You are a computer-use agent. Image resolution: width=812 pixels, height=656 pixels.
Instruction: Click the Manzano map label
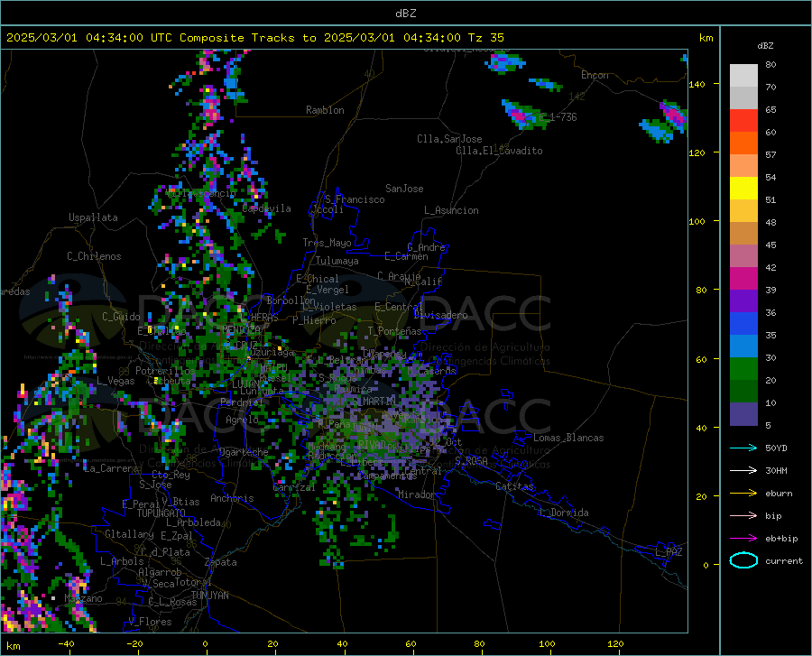83,598
